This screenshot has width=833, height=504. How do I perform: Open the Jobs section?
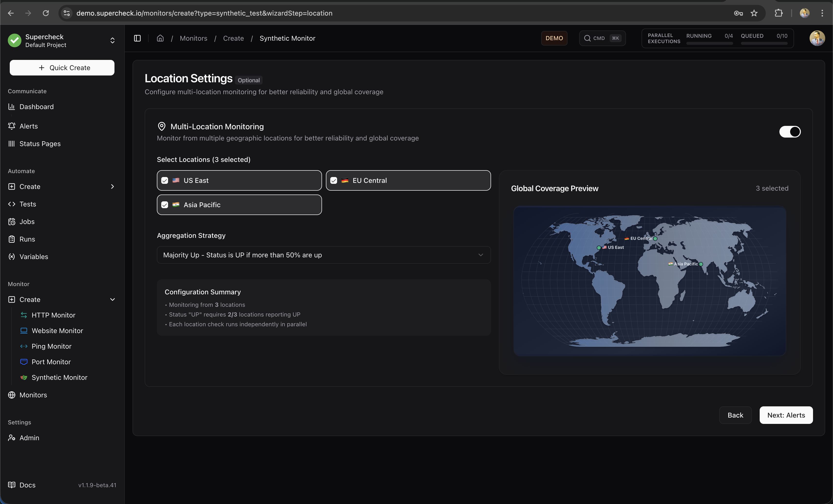[x=27, y=221]
